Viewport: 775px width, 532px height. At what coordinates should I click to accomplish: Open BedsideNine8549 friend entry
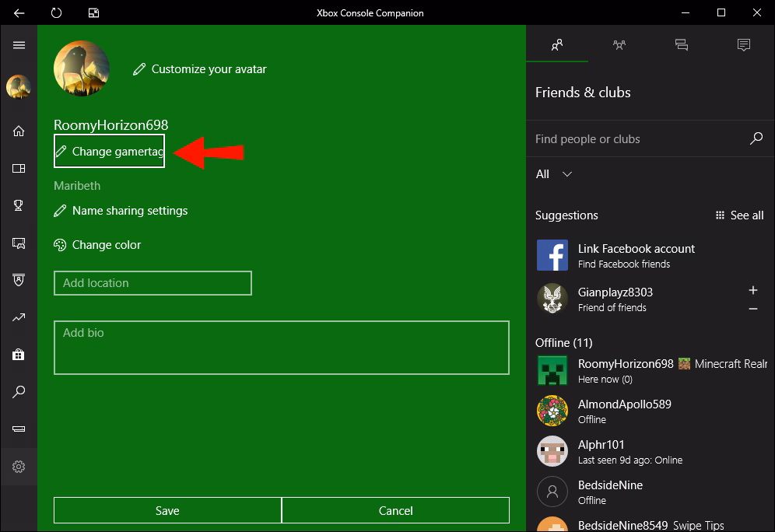tap(651, 524)
